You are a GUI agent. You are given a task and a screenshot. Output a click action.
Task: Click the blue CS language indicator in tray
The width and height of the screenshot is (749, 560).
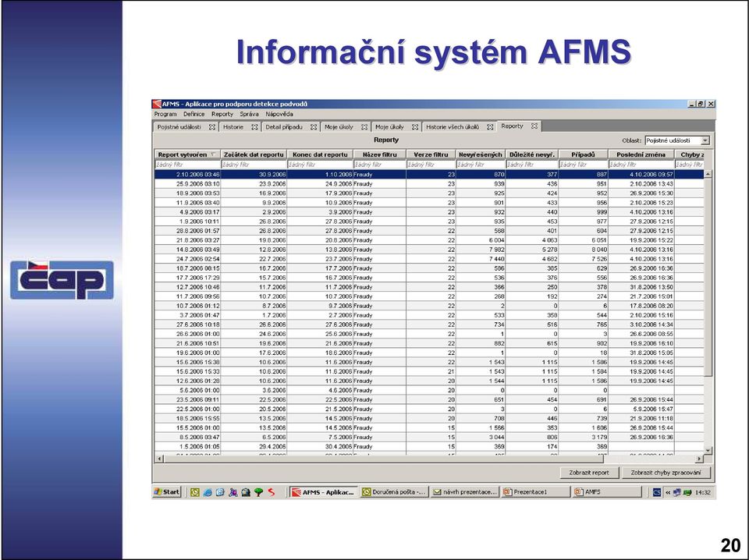pos(657,492)
